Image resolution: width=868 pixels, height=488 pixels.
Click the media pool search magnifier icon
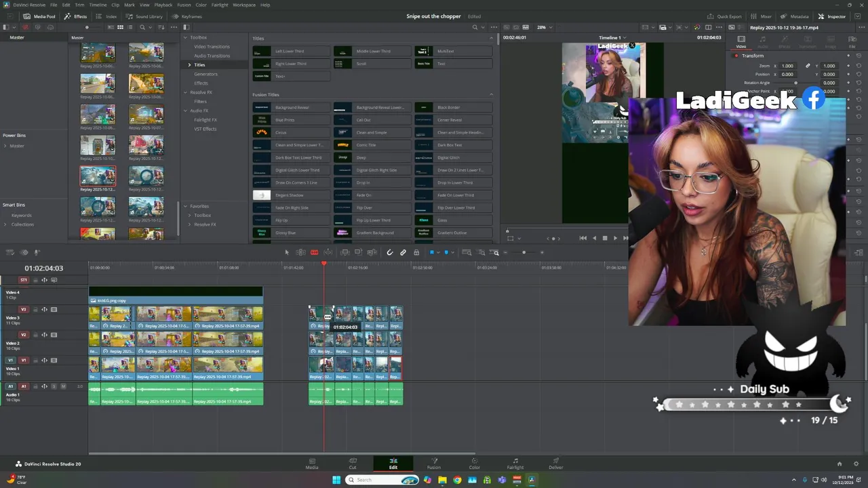coord(142,27)
